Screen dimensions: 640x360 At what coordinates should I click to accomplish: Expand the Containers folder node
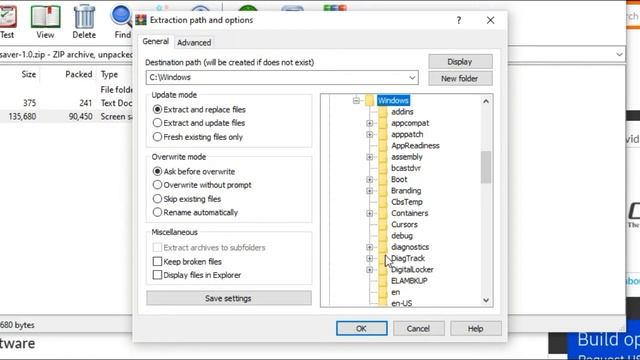(x=369, y=213)
